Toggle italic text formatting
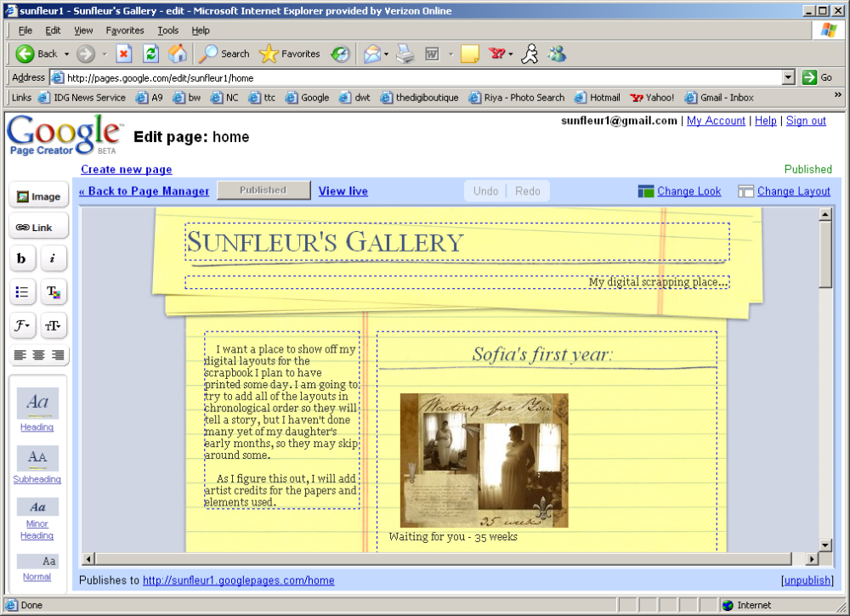Viewport: 850px width, 616px height. (53, 258)
